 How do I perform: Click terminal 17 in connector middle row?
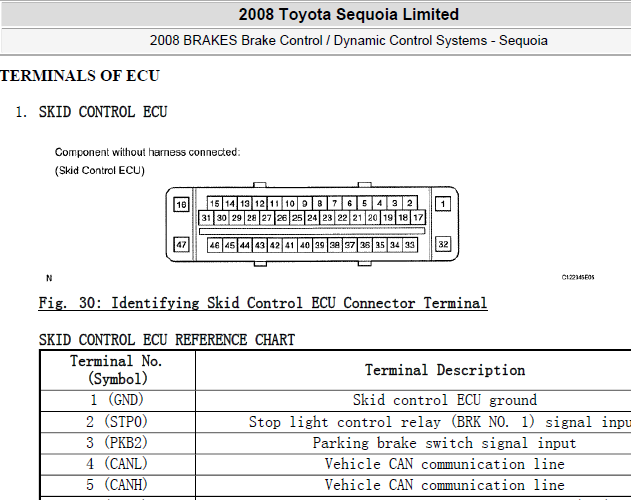point(418,218)
